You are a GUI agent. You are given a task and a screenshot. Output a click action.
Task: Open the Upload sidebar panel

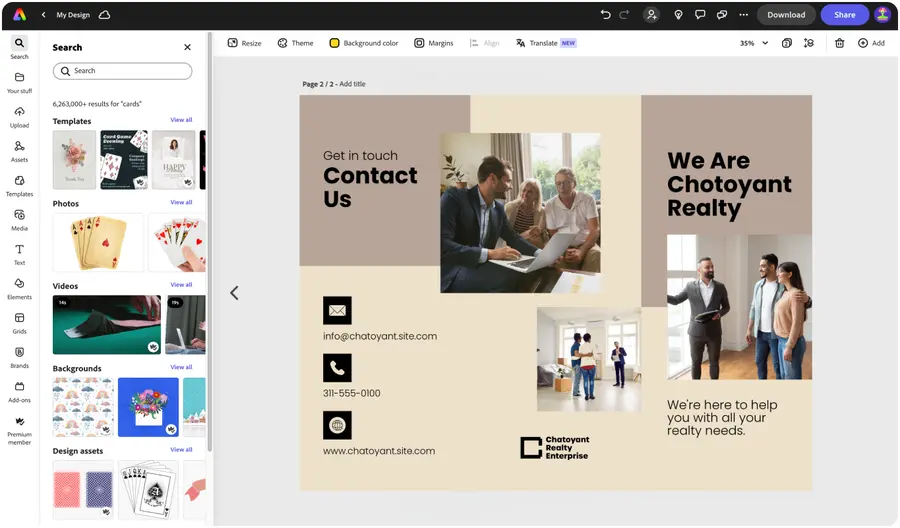[20, 117]
